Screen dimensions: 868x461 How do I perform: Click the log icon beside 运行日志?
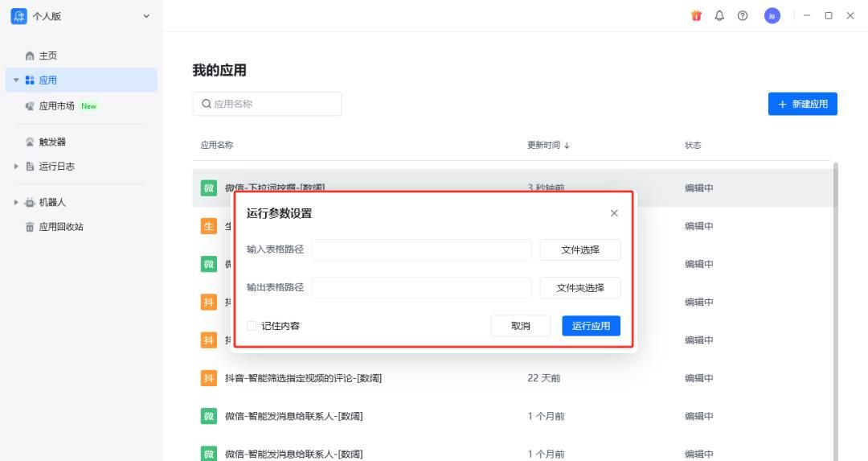(30, 167)
